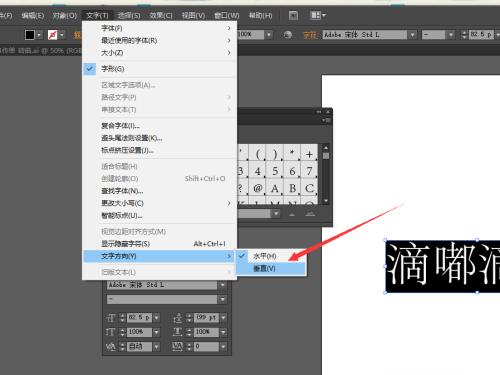This screenshot has width=500, height=375.
Task: Choose the 复合字体(I)... menu item
Action: pyautogui.click(x=159, y=126)
